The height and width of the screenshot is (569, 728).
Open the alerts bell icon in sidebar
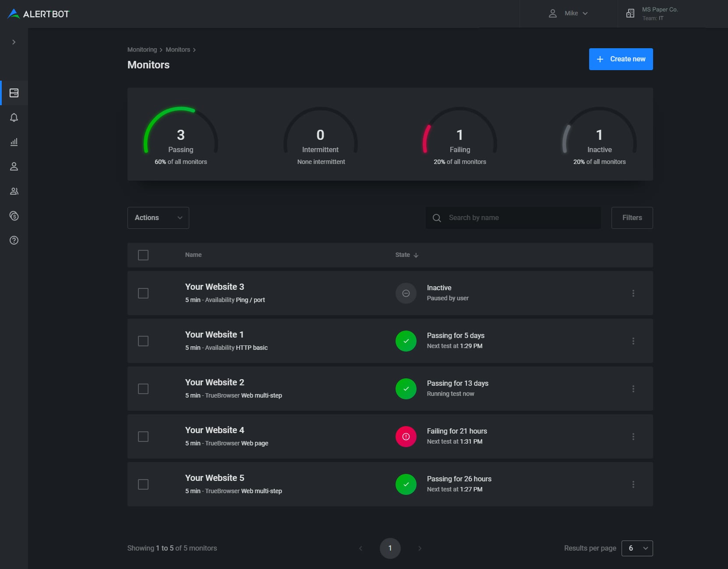point(14,117)
